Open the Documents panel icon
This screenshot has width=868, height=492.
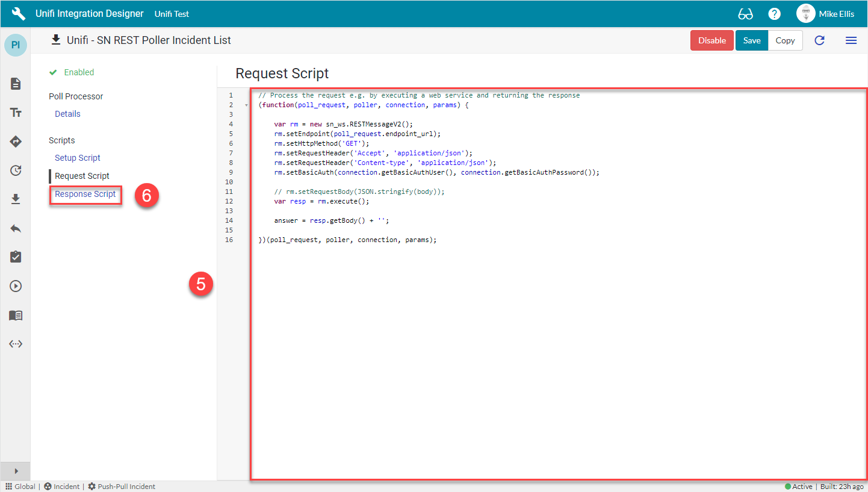[15, 84]
